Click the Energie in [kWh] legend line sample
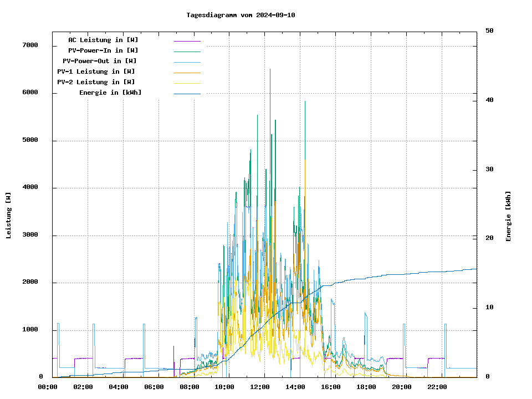Image resolution: width=532 pixels, height=399 pixels. (x=187, y=94)
